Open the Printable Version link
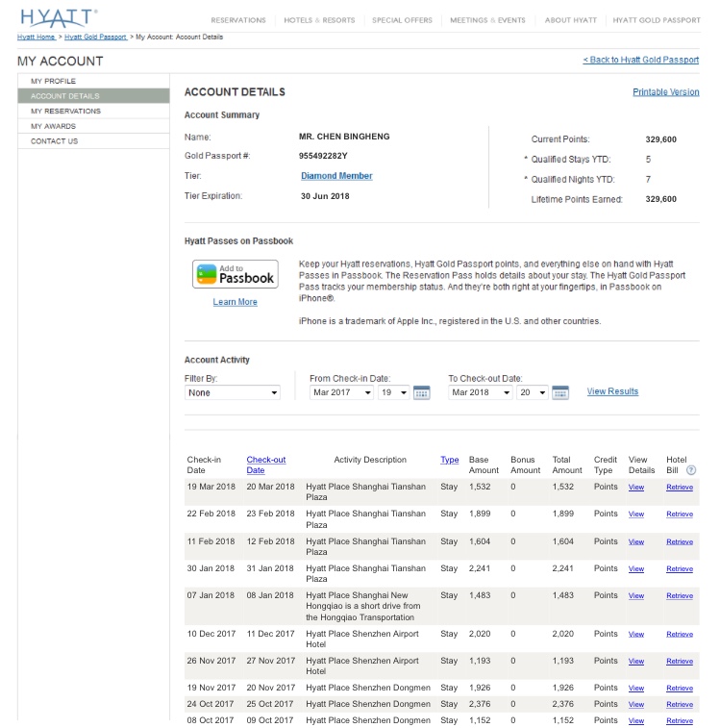Viewport: 720px width, 728px height. click(x=665, y=92)
